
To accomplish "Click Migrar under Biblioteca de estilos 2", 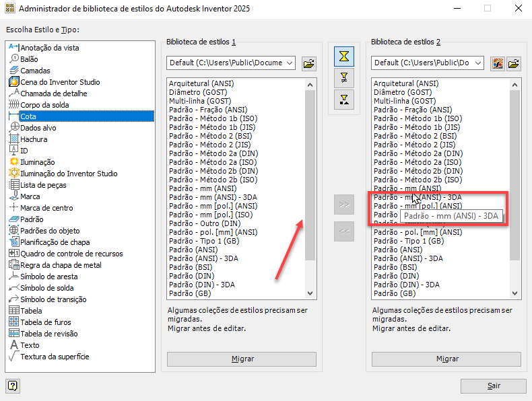I will pos(446,359).
